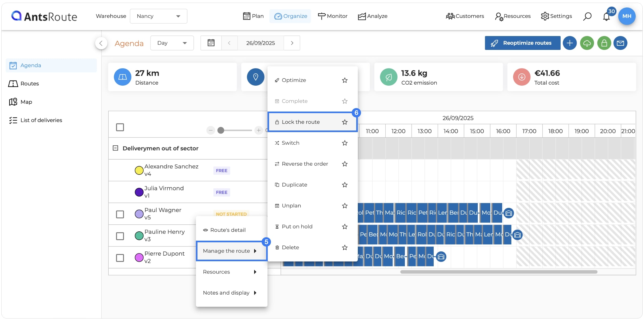Open Settings page
The image size is (644, 321).
556,16
